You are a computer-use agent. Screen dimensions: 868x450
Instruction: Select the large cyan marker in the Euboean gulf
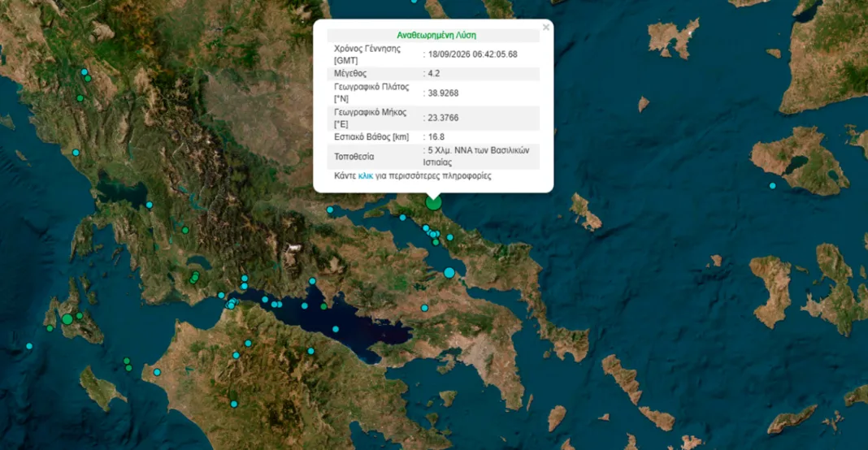[x=449, y=272]
